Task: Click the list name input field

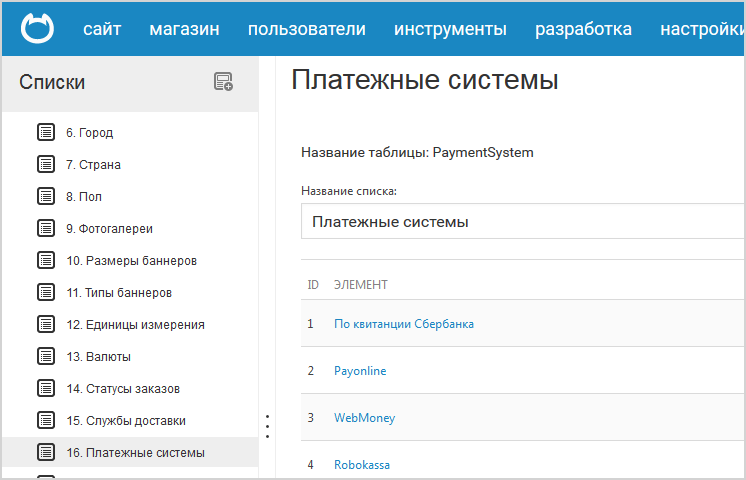Action: pos(520,221)
